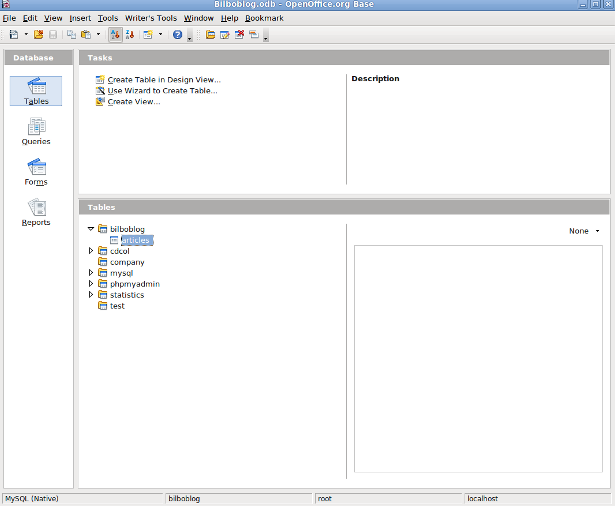Viewport: 615px width, 506px height.
Task: Click the Delete table icon
Action: pyautogui.click(x=239, y=35)
